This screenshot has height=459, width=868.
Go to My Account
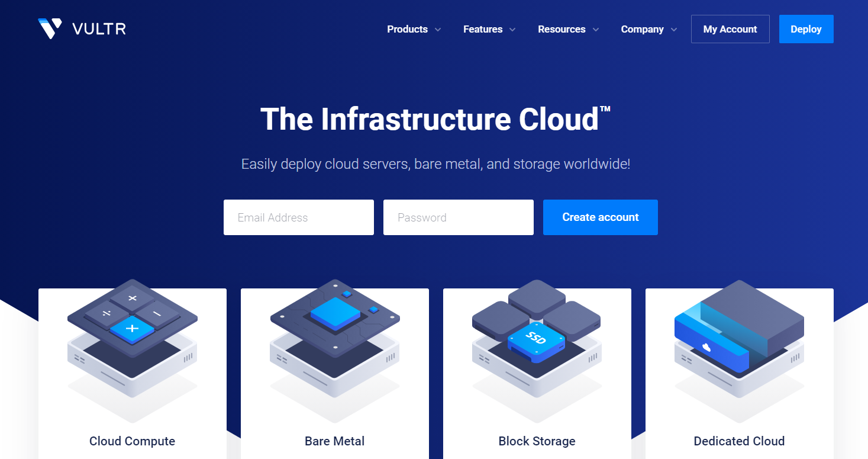pyautogui.click(x=730, y=29)
